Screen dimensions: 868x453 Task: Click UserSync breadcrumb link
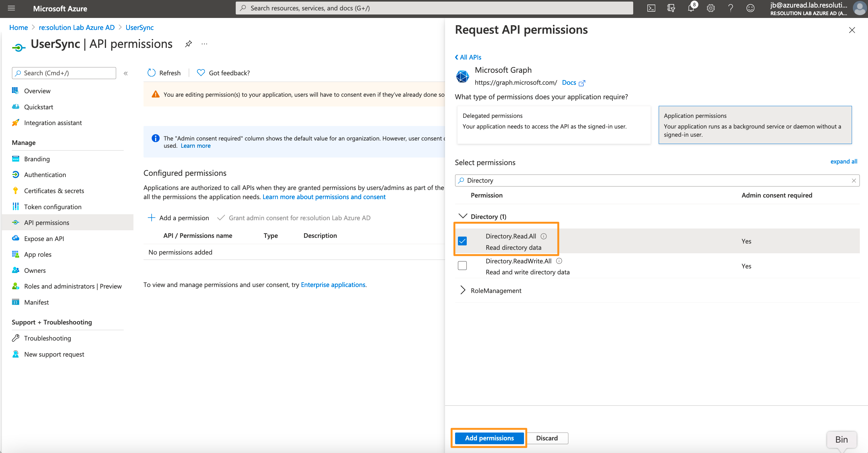coord(139,27)
